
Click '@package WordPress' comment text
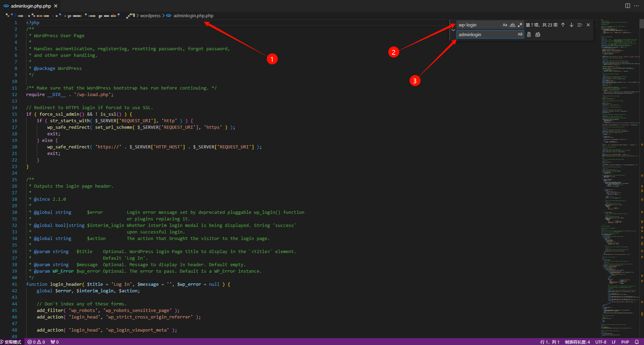58,69
